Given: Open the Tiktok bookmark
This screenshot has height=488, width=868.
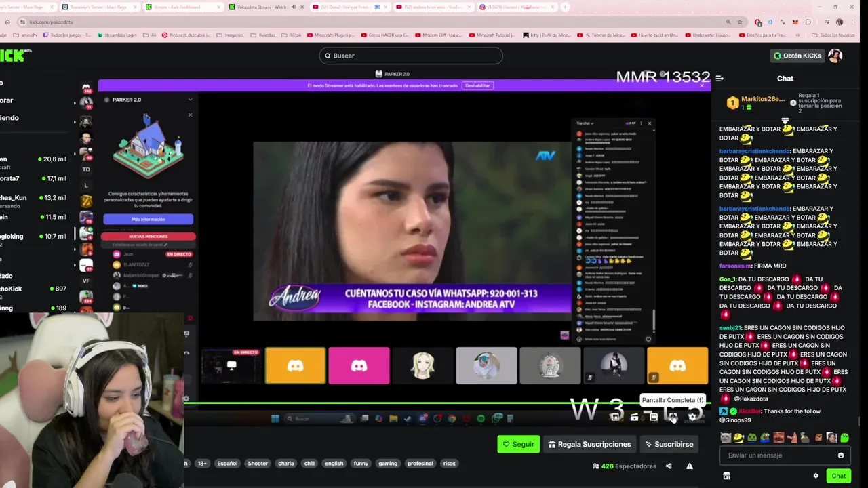Looking at the screenshot, I should [x=292, y=35].
